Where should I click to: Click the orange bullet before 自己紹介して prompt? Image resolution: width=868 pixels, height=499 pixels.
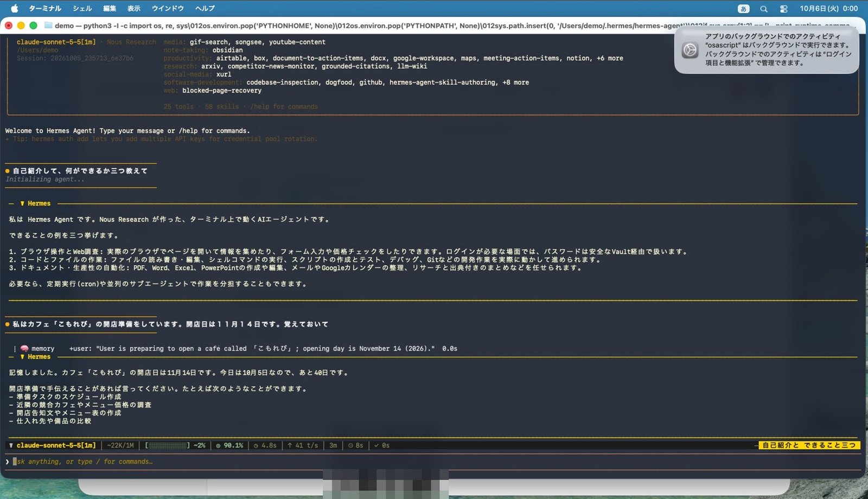coord(8,171)
